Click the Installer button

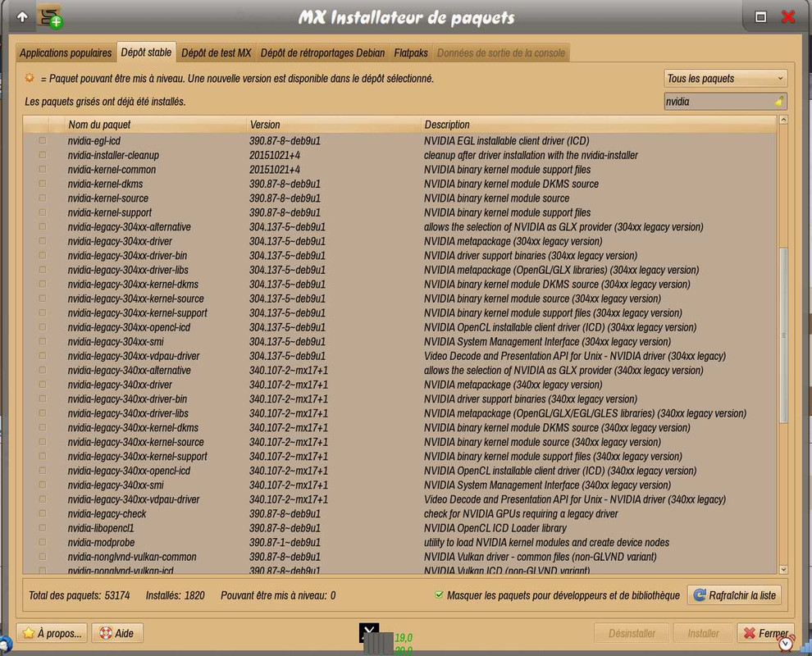tap(703, 633)
